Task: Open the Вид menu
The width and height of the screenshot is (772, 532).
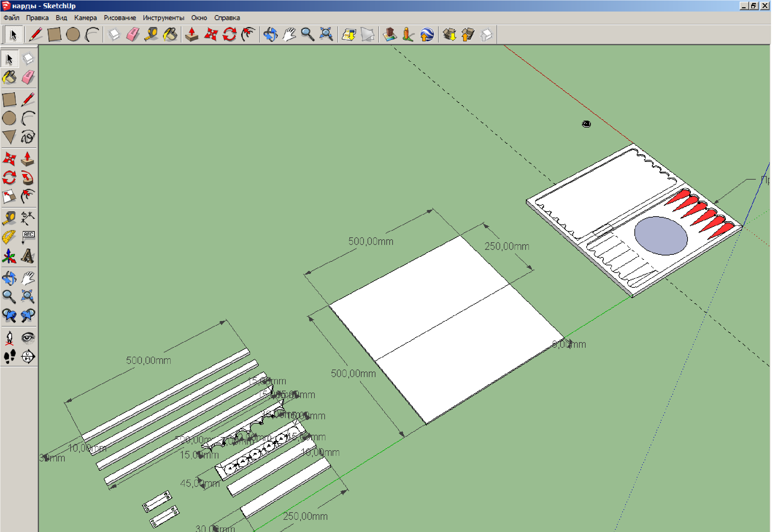Action: point(61,18)
